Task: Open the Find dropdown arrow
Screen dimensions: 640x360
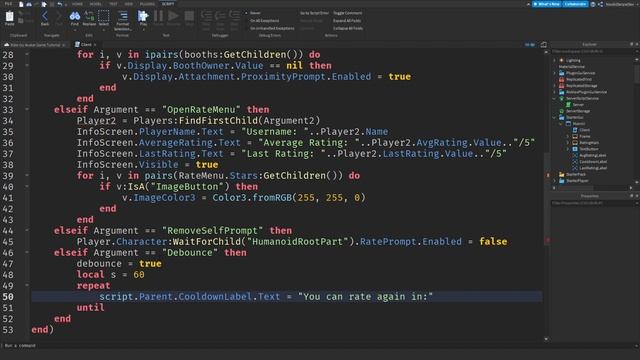Action: pos(75,29)
